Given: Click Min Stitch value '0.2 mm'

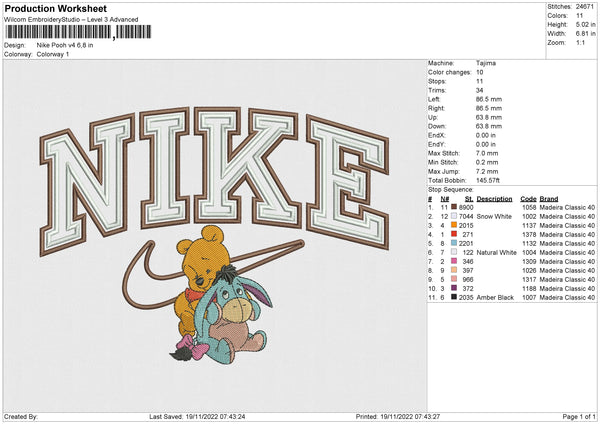Looking at the screenshot, I should [x=487, y=162].
